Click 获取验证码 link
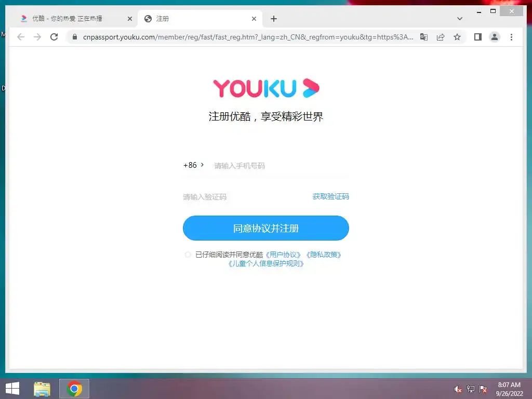Image resolution: width=532 pixels, height=399 pixels. click(x=330, y=196)
